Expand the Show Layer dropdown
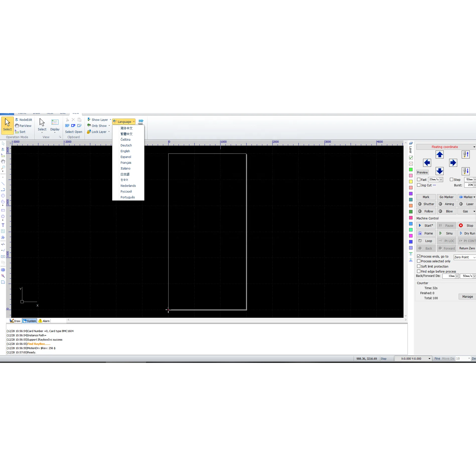This screenshot has width=476, height=476. click(110, 120)
